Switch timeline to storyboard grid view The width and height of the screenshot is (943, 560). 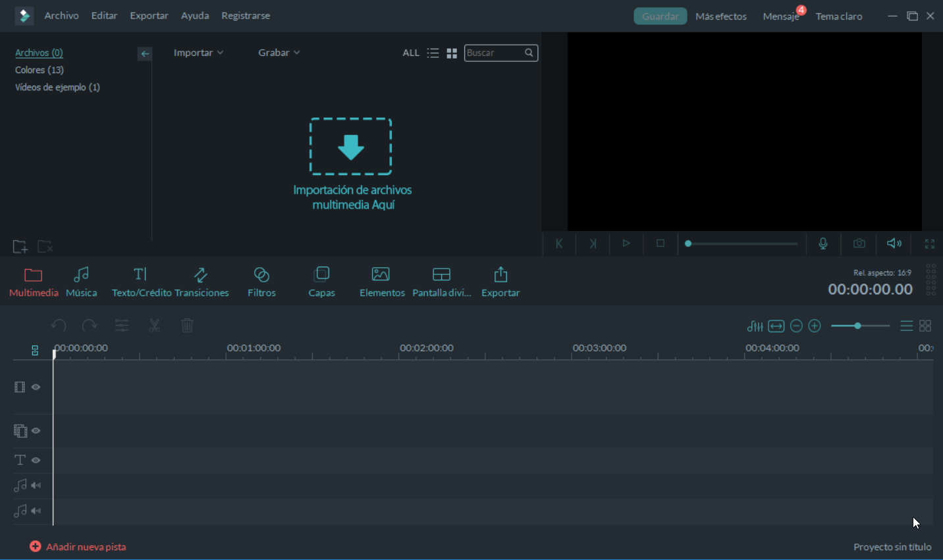tap(925, 326)
